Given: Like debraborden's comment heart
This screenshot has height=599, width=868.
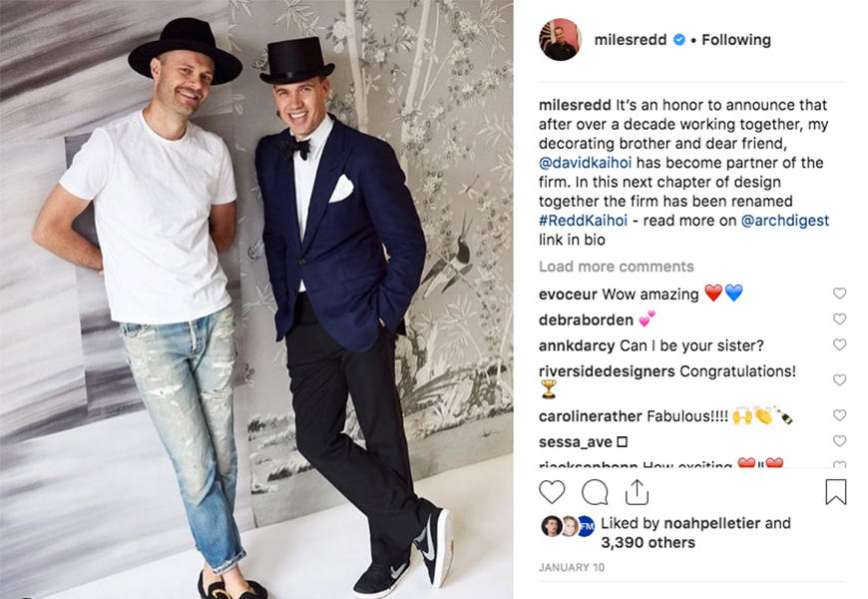Looking at the screenshot, I should pyautogui.click(x=840, y=318).
